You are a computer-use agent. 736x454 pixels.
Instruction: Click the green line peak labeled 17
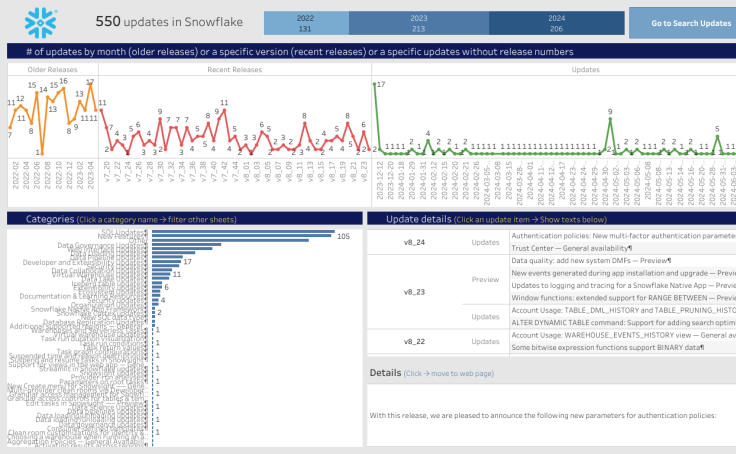coord(375,85)
